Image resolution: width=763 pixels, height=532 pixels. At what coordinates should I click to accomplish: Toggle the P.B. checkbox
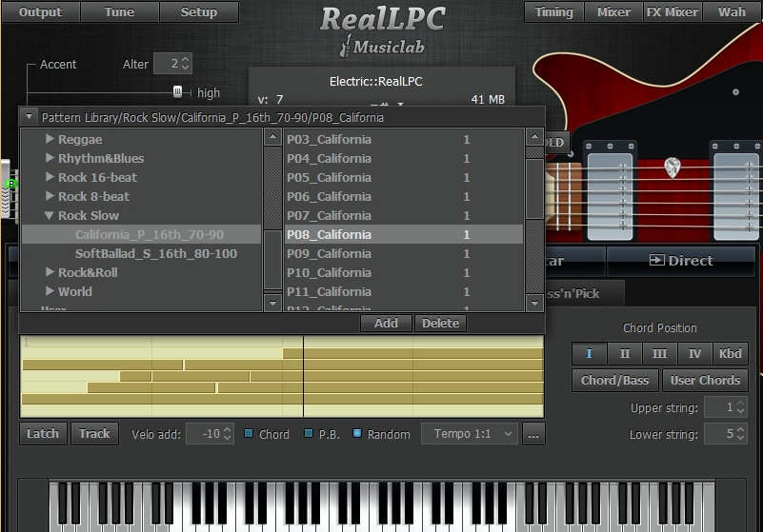coord(309,434)
